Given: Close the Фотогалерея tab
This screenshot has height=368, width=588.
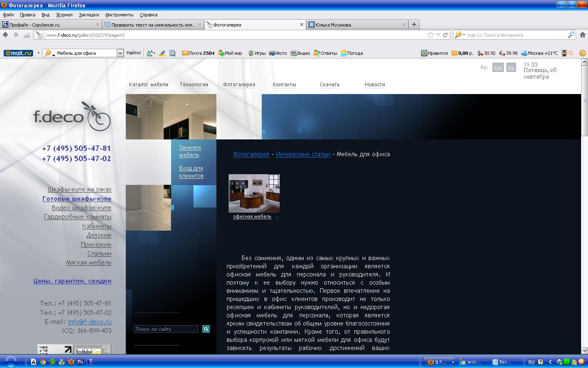Looking at the screenshot, I should pyautogui.click(x=302, y=25).
